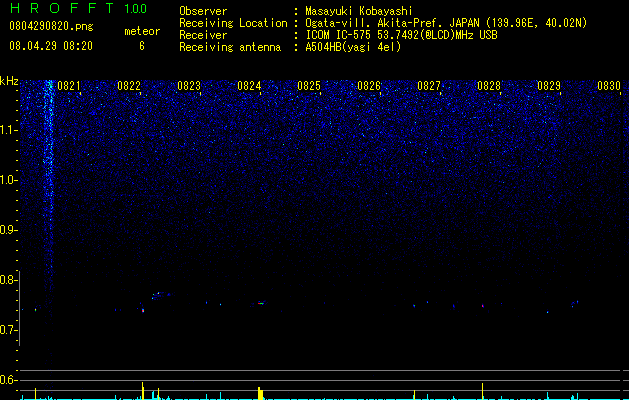
Task: Click the 0.8 kHz axis label
Action: click(x=8, y=280)
